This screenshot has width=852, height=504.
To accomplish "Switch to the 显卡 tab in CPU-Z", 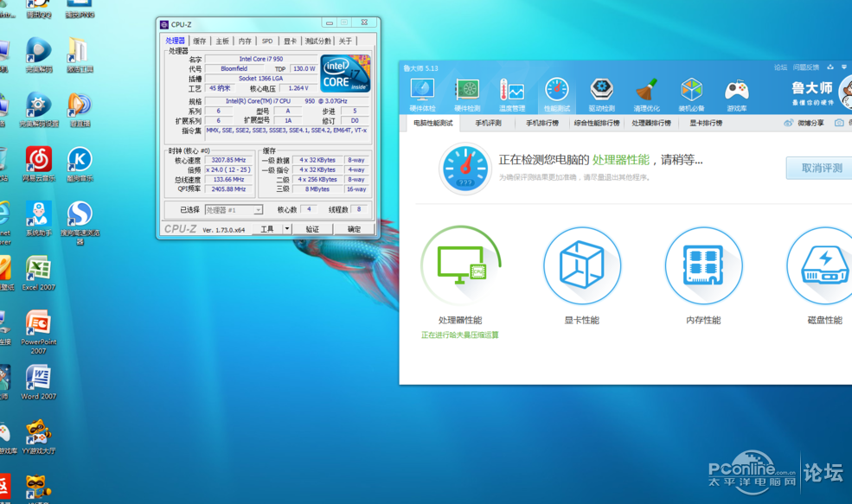I will pos(290,41).
